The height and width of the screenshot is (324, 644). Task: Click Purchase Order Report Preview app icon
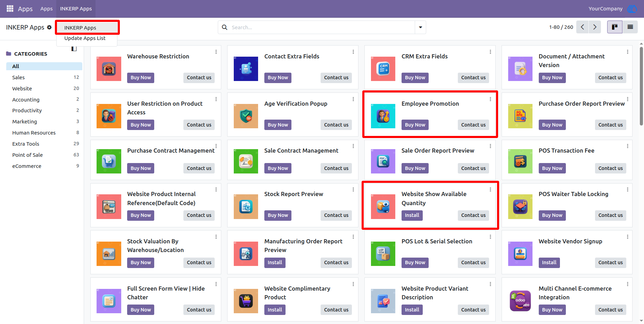(520, 116)
